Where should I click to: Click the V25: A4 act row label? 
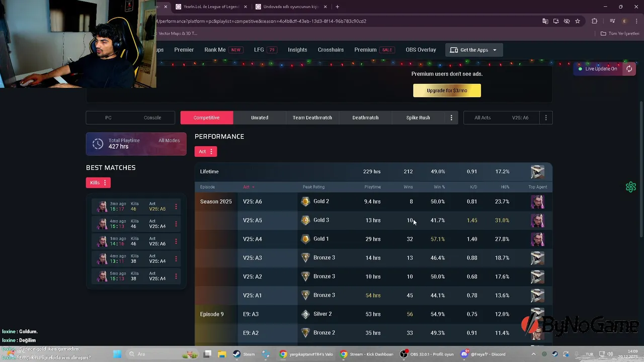click(253, 239)
